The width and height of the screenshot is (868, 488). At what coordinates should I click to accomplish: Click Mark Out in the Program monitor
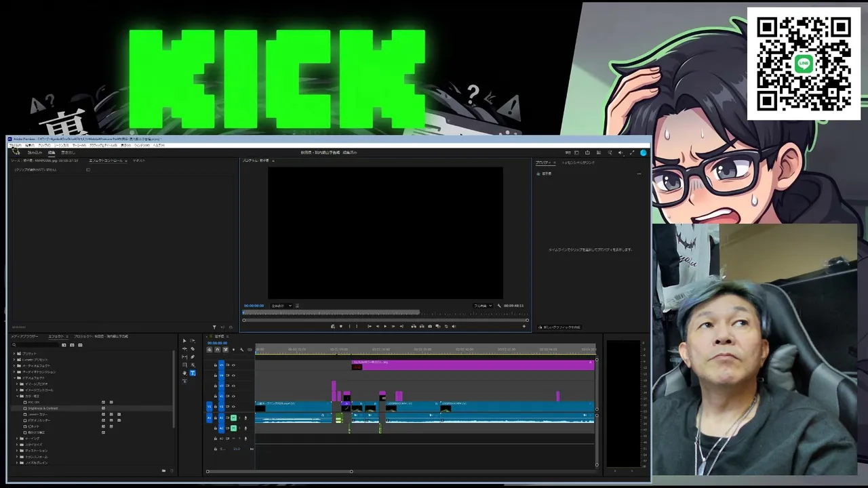357,327
